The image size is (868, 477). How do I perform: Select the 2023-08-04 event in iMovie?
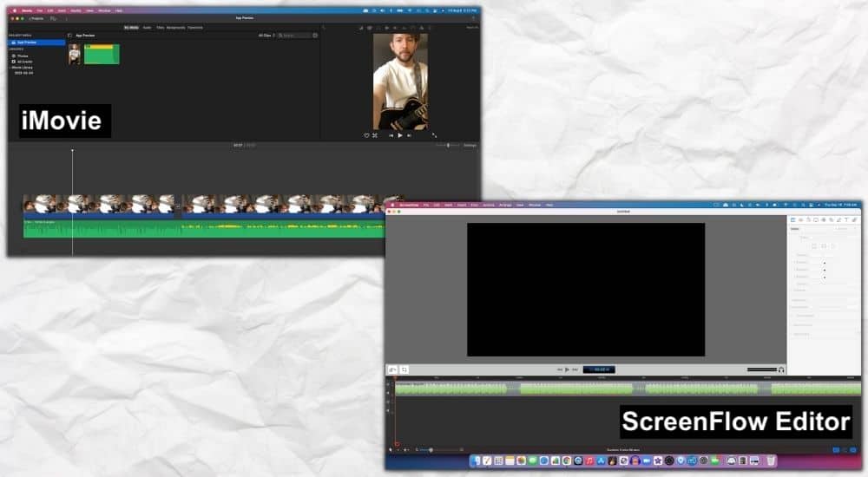coord(23,73)
